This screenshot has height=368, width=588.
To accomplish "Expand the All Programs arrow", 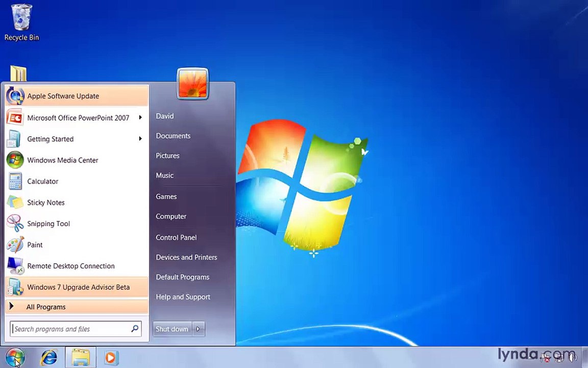I will [x=11, y=307].
